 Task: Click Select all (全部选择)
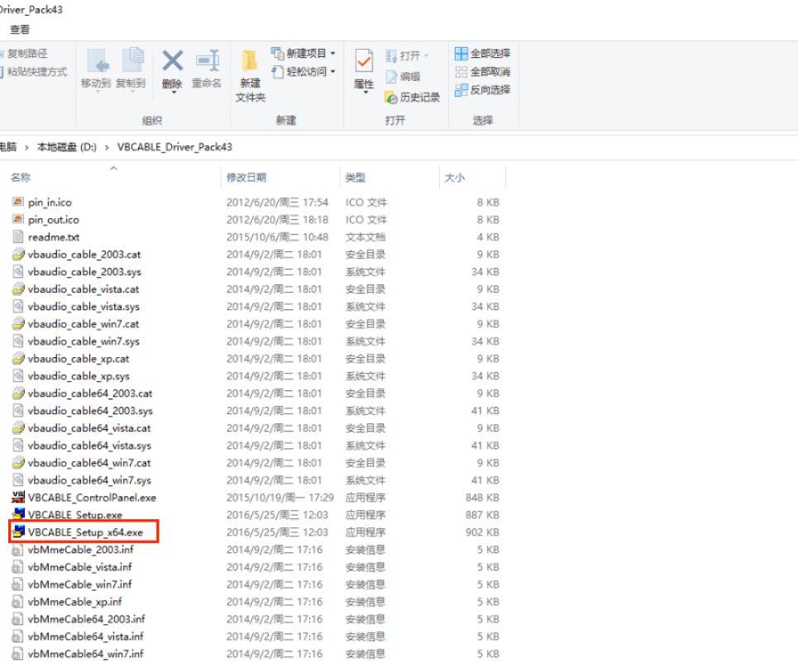[x=482, y=54]
